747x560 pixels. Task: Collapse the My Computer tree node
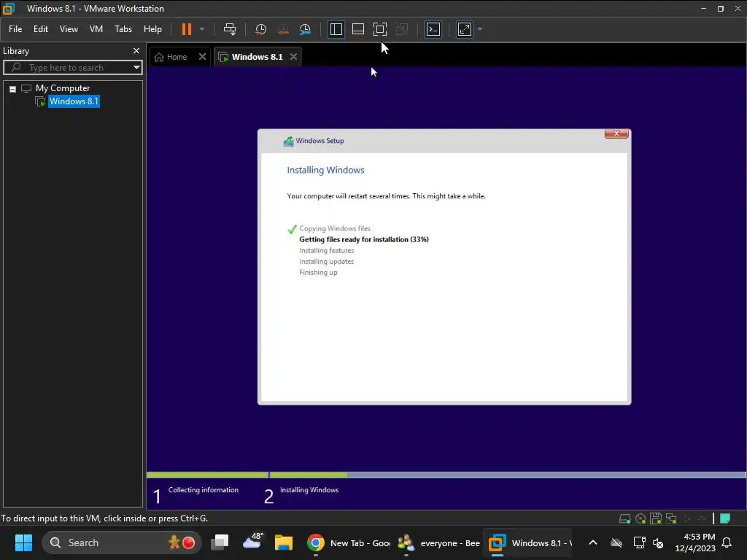[13, 88]
